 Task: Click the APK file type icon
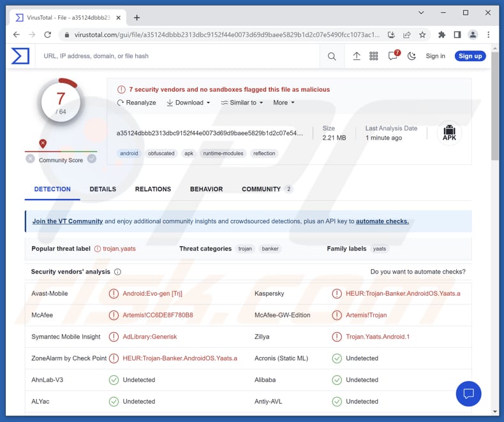[x=449, y=133]
